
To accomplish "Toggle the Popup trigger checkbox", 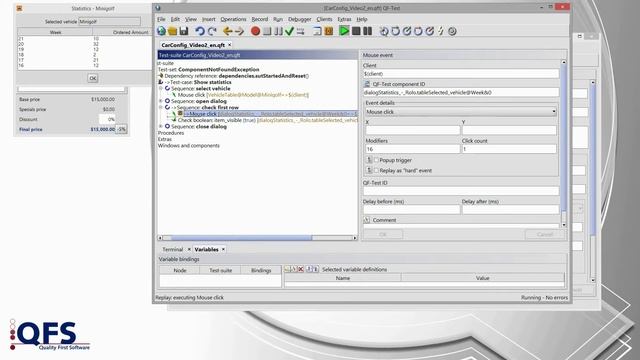I will click(x=376, y=160).
